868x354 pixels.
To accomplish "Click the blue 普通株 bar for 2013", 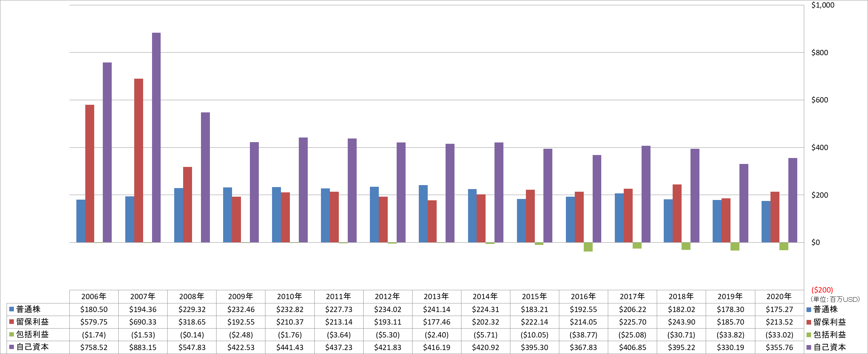I will tap(423, 214).
